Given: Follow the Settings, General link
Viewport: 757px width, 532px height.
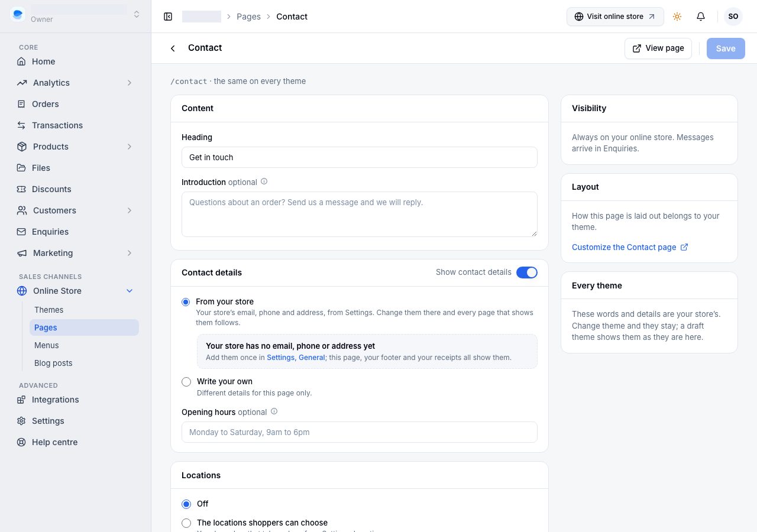Looking at the screenshot, I should click(x=296, y=357).
